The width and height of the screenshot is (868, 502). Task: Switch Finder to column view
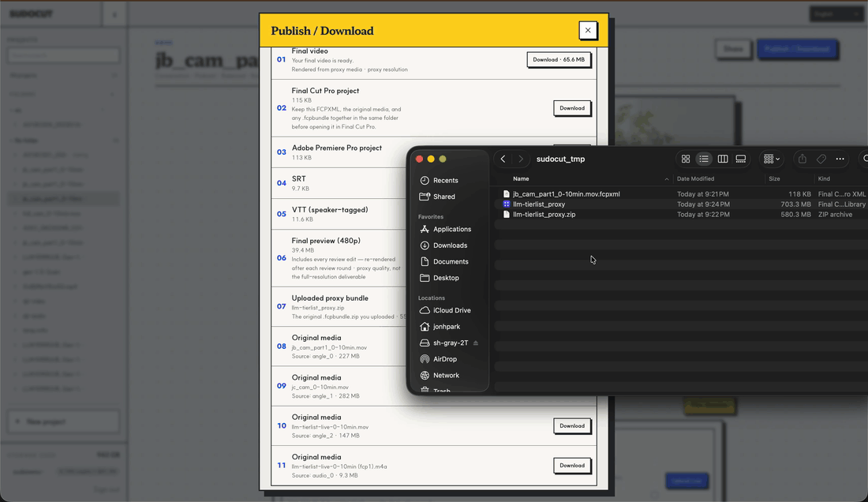722,159
